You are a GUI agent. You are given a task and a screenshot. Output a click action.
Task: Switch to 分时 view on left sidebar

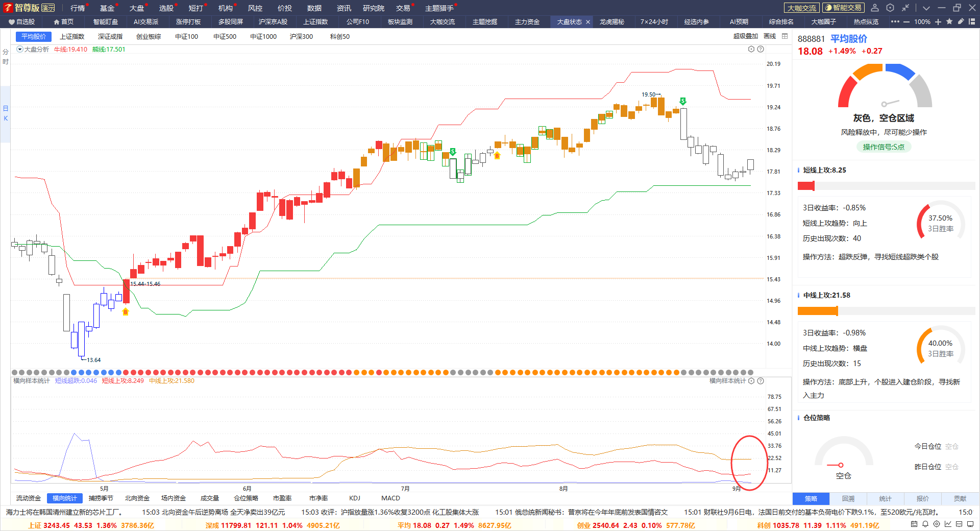click(x=6, y=57)
